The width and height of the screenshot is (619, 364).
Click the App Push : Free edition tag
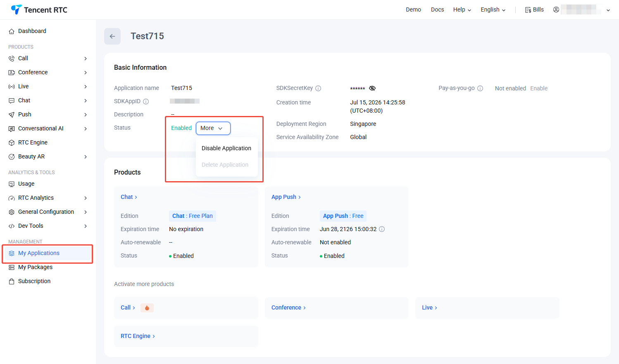click(343, 216)
